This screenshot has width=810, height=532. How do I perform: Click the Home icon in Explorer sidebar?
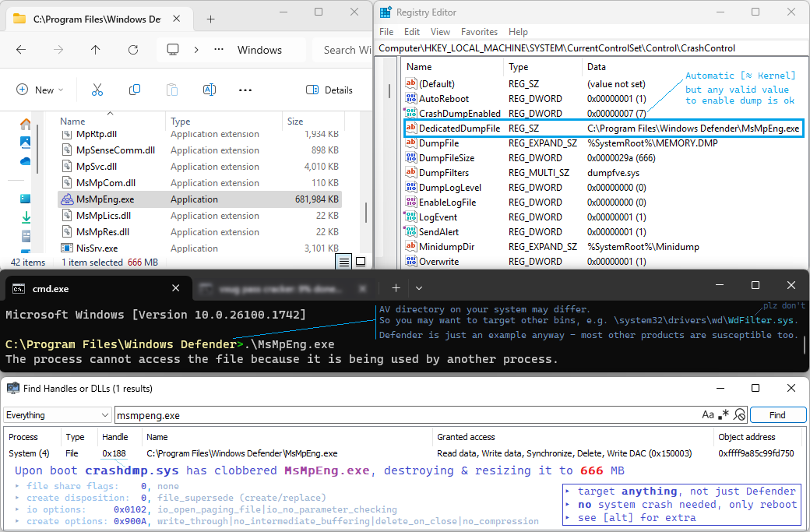[x=26, y=124]
